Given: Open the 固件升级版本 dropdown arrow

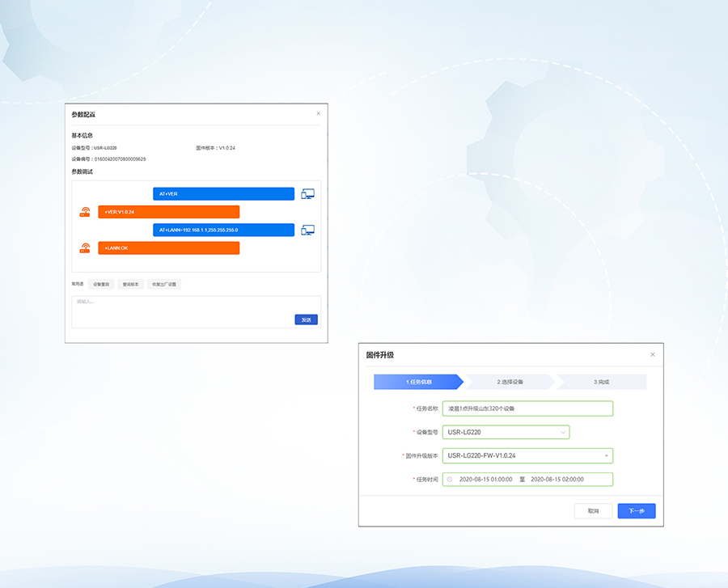Looking at the screenshot, I should (606, 456).
